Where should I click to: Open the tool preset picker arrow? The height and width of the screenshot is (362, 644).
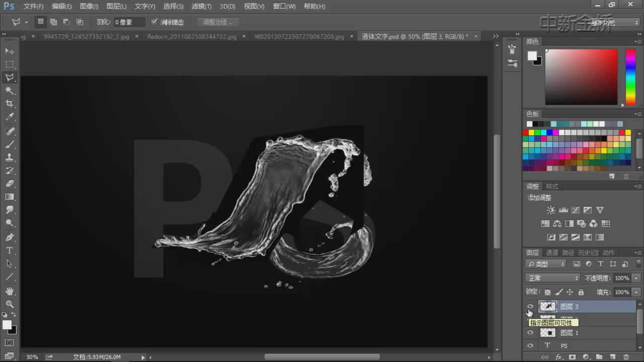(26, 22)
